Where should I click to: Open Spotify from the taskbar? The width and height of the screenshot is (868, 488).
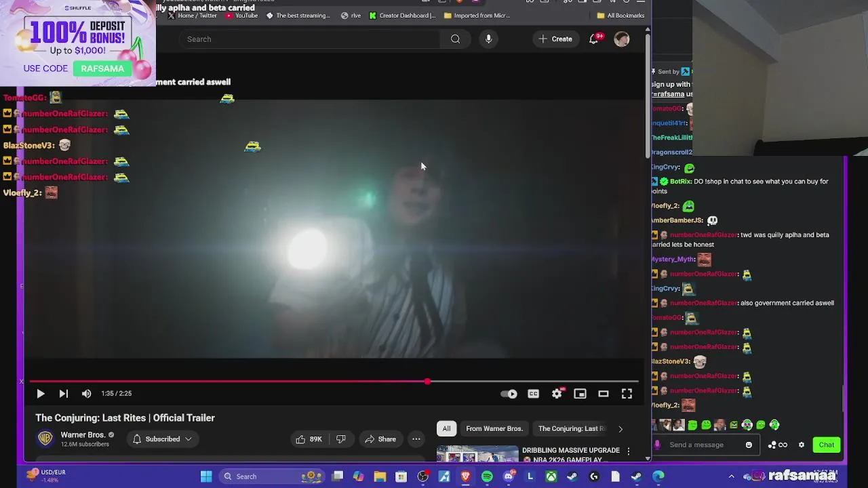point(487,476)
